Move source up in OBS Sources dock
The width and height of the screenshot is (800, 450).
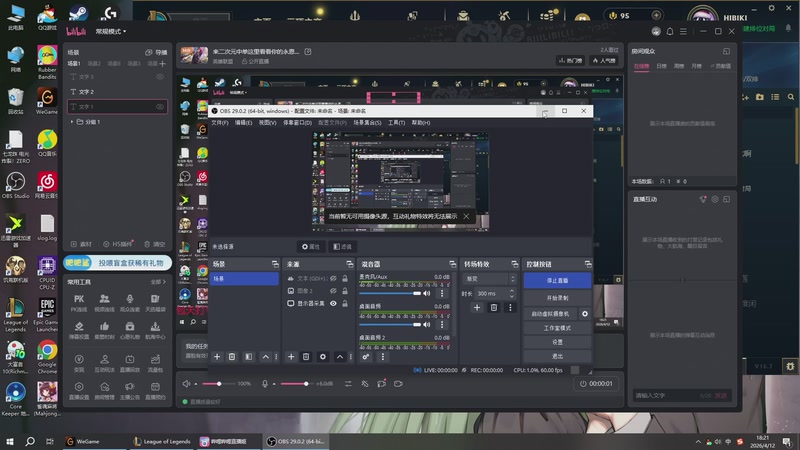tap(340, 357)
